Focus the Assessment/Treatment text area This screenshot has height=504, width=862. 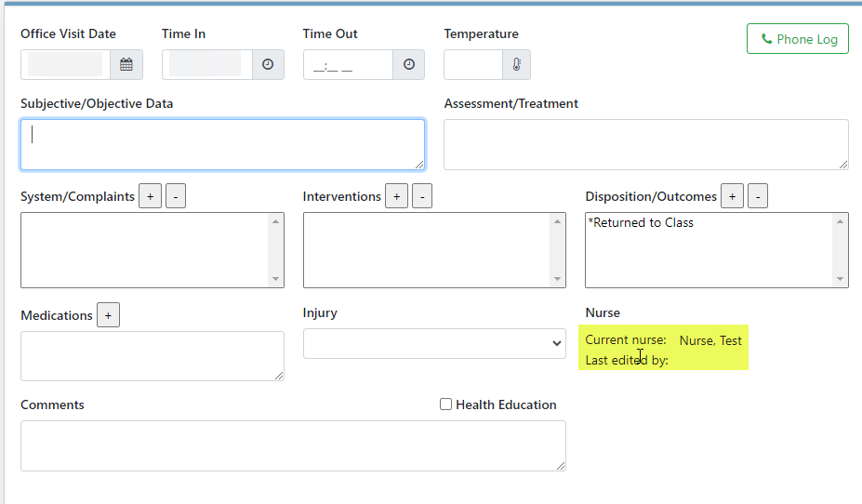coord(646,144)
